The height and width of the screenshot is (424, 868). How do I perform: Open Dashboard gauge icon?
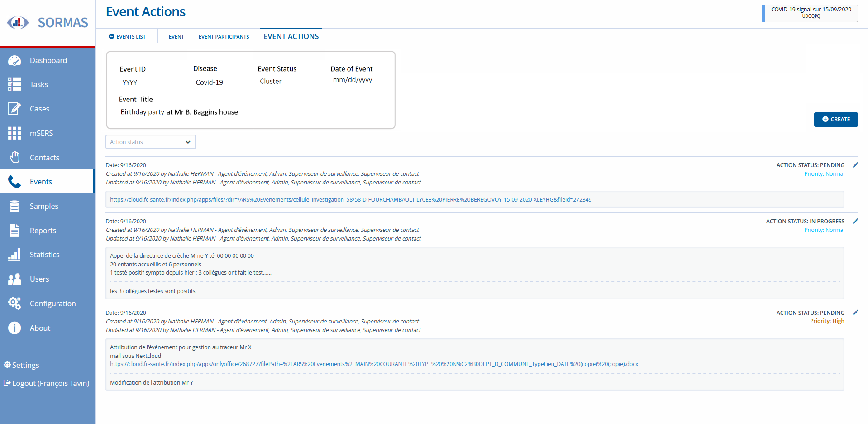pyautogui.click(x=14, y=60)
